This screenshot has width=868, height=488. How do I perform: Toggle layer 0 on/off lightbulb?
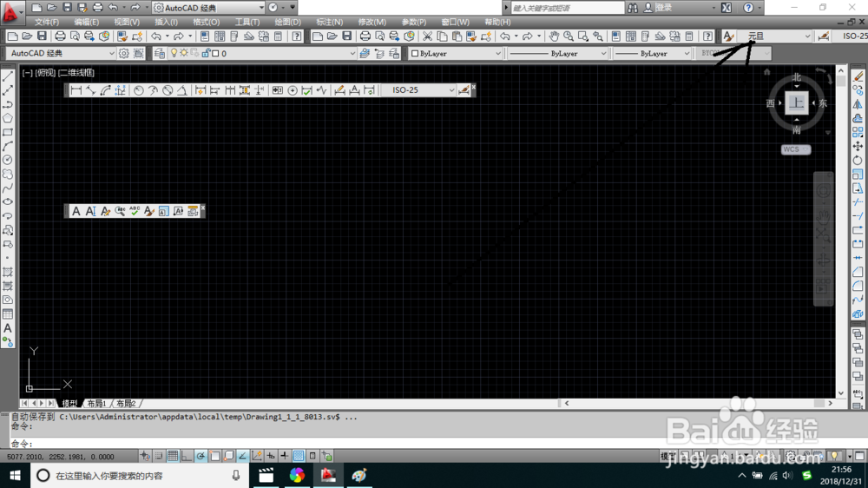pos(174,53)
